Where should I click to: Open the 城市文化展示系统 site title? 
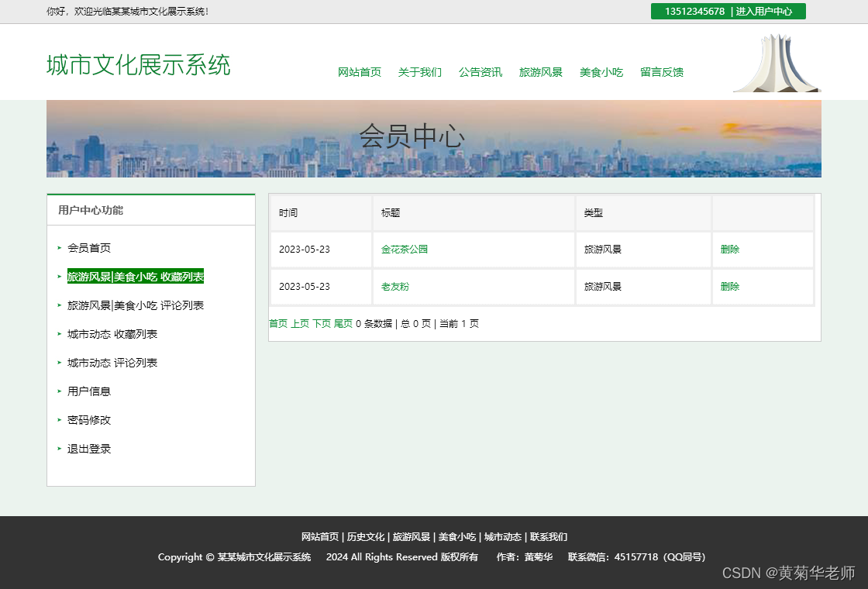pyautogui.click(x=139, y=65)
